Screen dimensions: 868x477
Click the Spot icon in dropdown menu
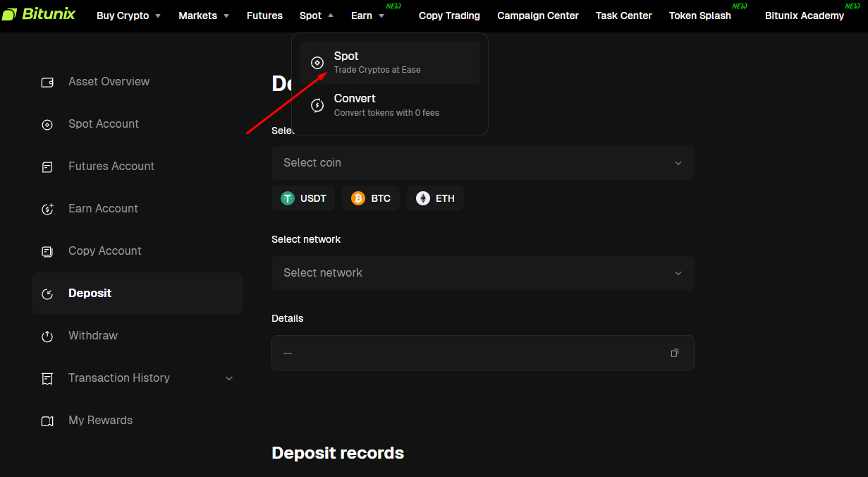tap(317, 63)
